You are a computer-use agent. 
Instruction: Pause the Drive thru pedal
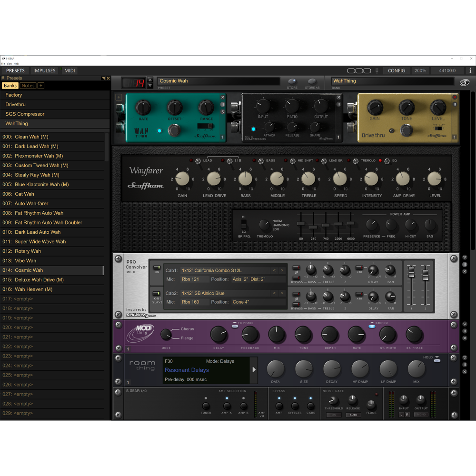point(455,104)
